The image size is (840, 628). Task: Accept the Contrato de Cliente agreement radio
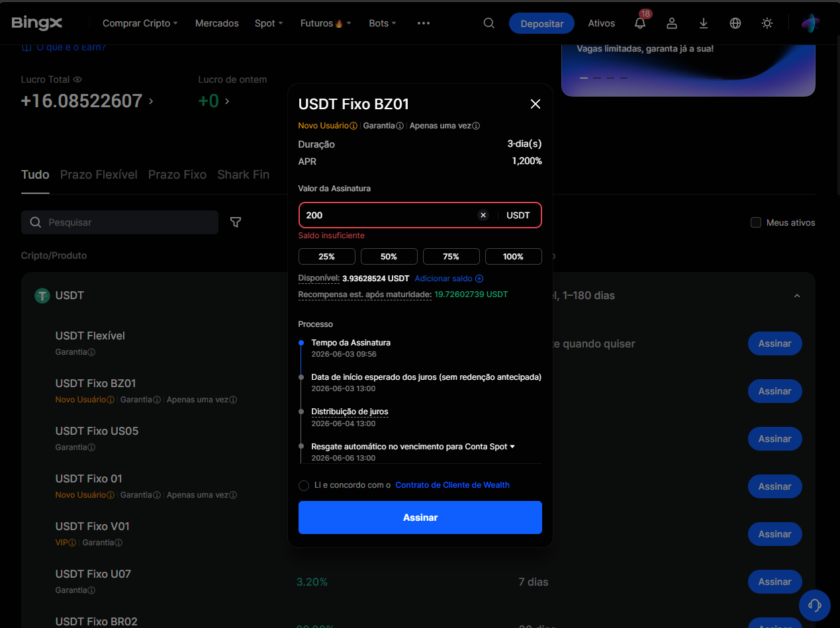click(x=304, y=486)
